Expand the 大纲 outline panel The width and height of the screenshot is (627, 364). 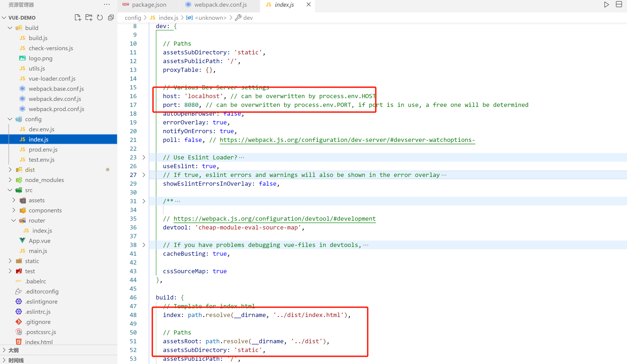(13, 350)
